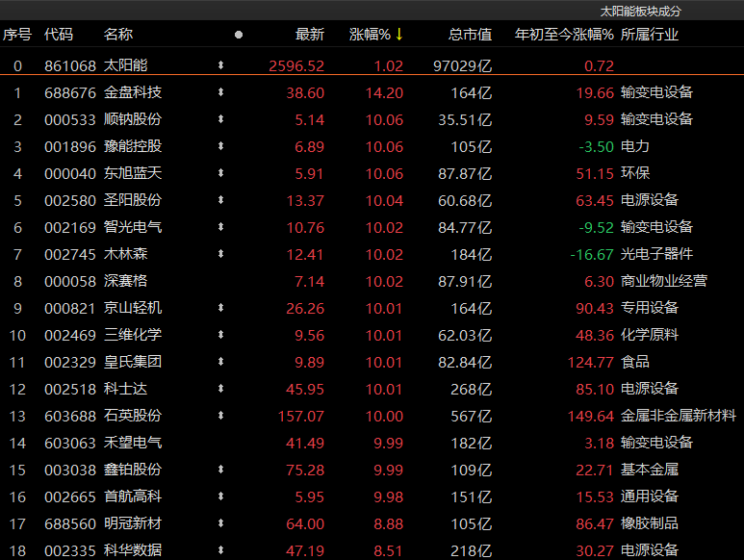
Task: Open stock name 首航高科
Action: 133,496
